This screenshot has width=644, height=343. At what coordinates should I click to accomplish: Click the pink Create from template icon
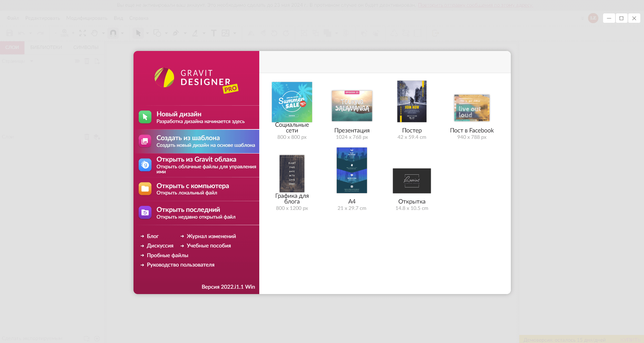pyautogui.click(x=145, y=141)
